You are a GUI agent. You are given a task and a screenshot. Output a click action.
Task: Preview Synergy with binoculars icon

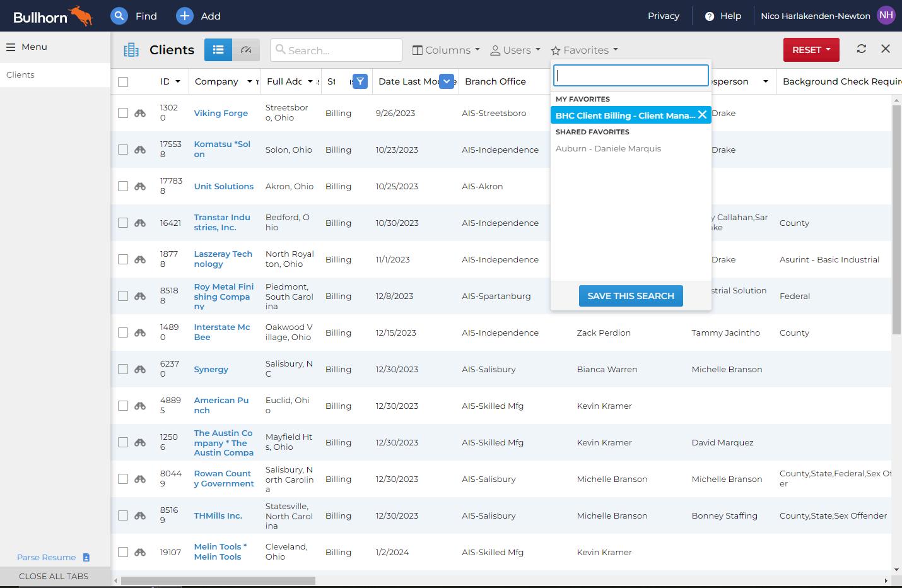pyautogui.click(x=140, y=369)
